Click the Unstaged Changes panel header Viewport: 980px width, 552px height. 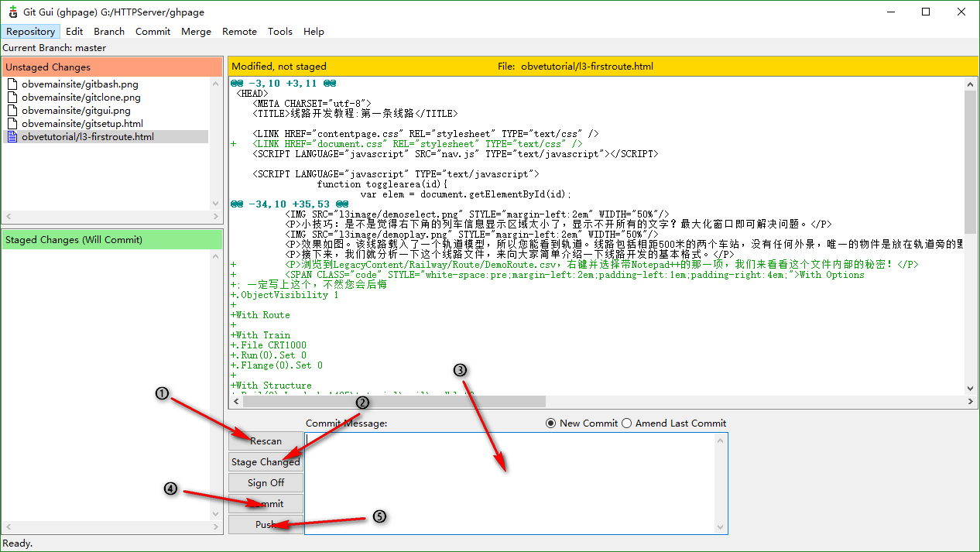112,67
